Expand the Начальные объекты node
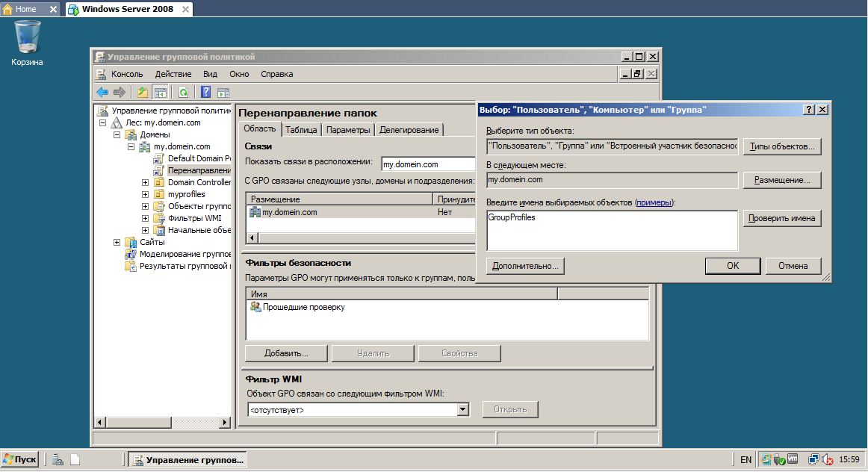 click(145, 230)
